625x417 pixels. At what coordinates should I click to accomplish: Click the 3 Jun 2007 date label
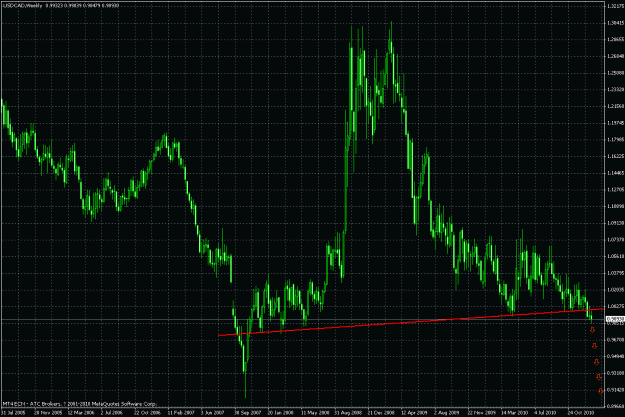pos(213,413)
